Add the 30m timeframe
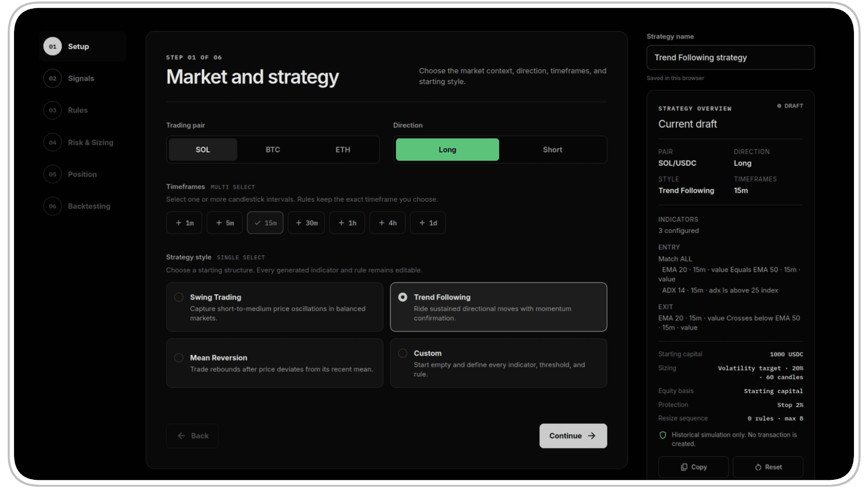The height and width of the screenshot is (488, 868). 306,223
